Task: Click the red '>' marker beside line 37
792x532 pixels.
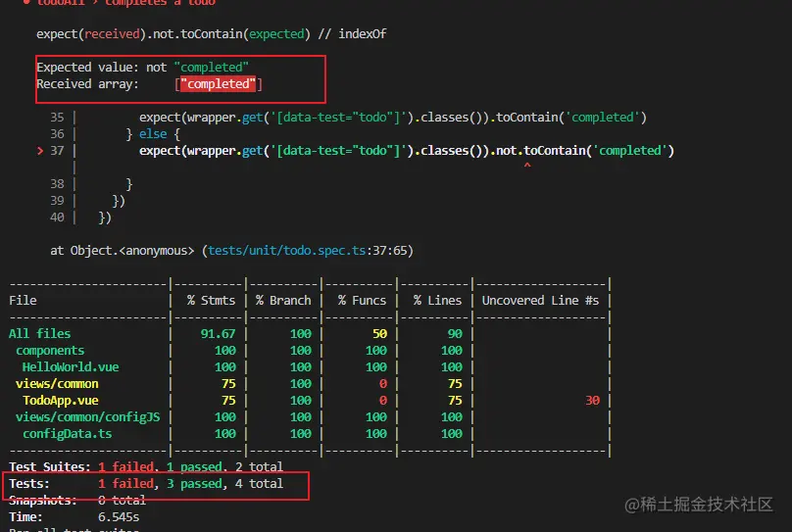Action: tap(40, 151)
